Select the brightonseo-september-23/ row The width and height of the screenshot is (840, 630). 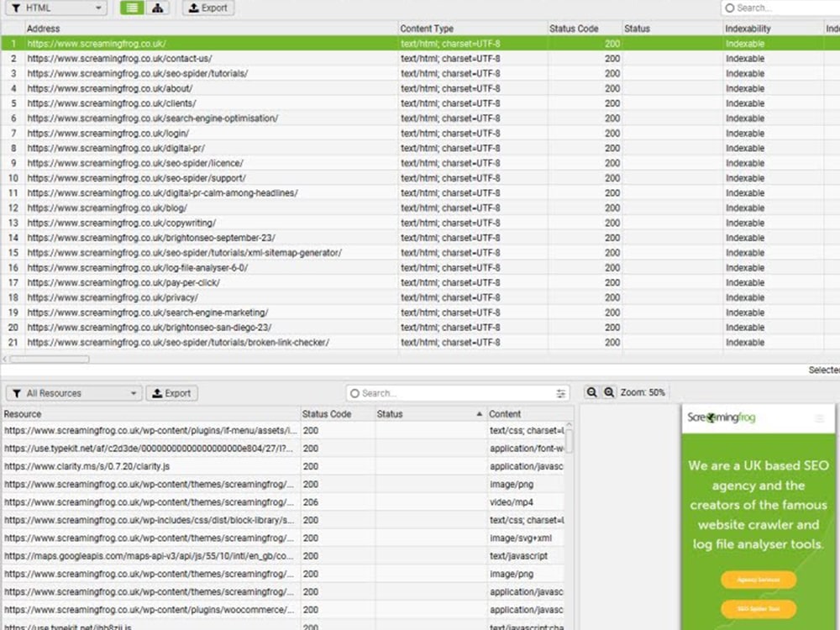[x=420, y=238]
